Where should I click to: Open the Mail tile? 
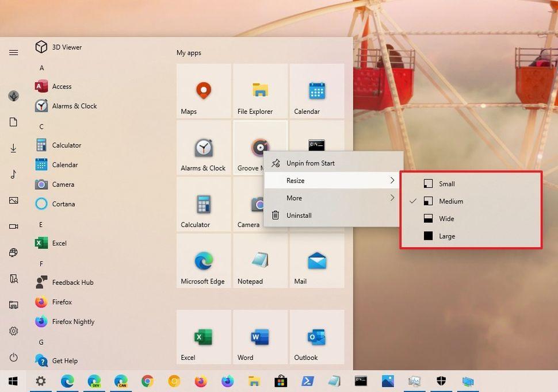[317, 260]
